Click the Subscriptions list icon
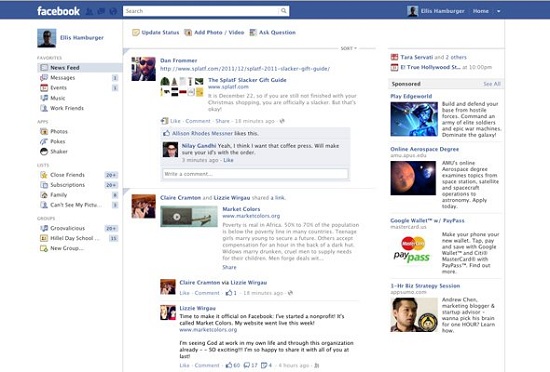The image size is (550, 372). [x=44, y=185]
